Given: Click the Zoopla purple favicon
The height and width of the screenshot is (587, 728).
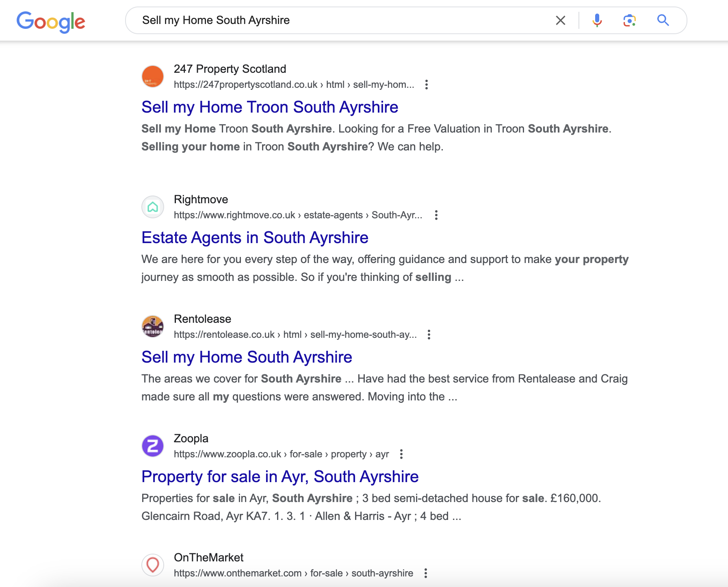Looking at the screenshot, I should pos(153,446).
